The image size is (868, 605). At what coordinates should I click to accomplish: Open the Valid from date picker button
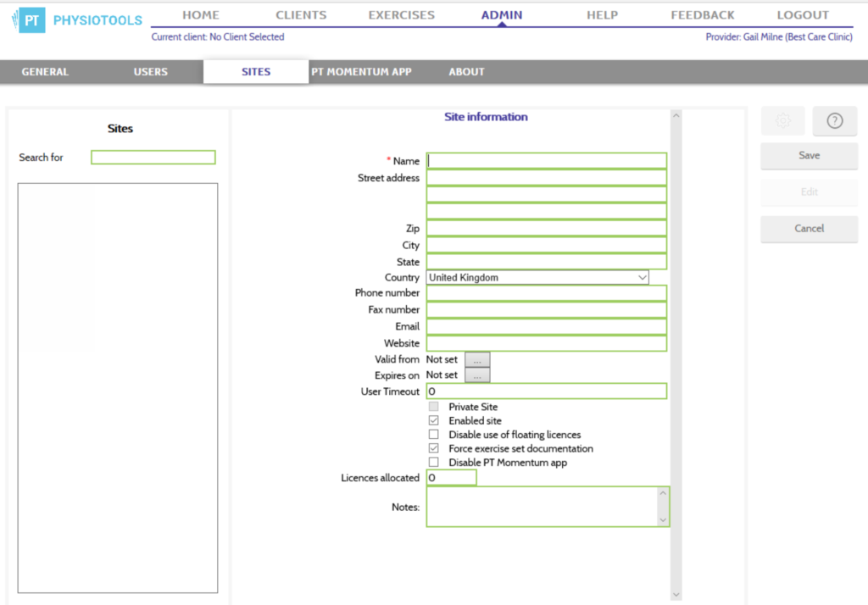point(477,360)
